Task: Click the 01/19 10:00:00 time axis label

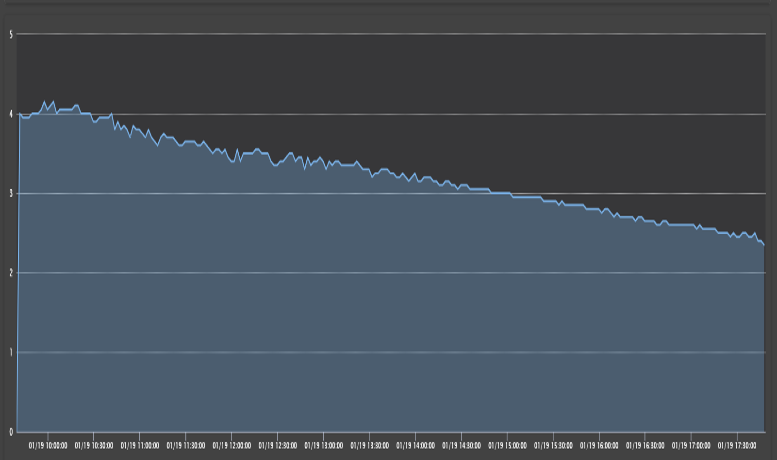Action: 47,445
